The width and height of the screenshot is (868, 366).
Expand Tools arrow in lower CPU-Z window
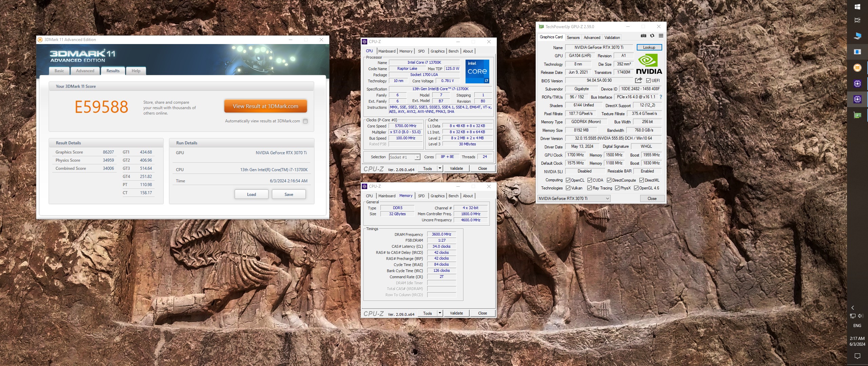click(x=440, y=313)
